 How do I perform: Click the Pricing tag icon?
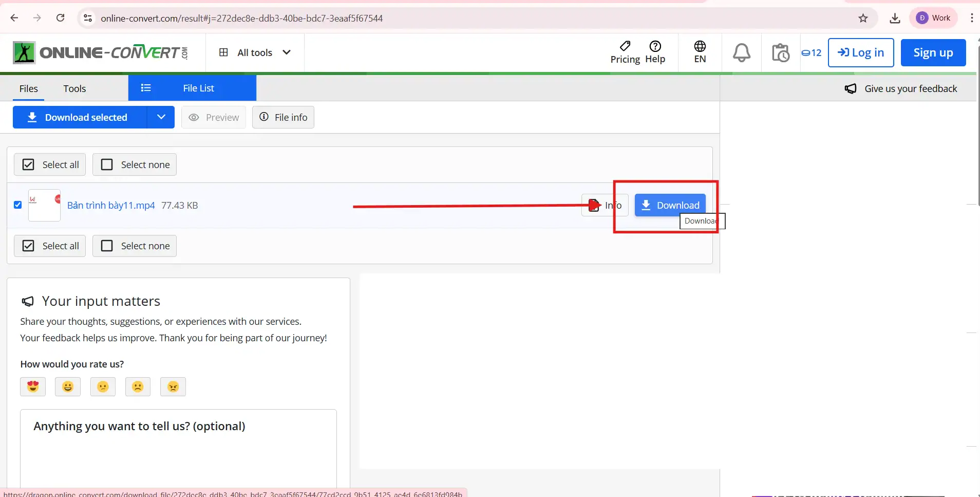pos(625,47)
